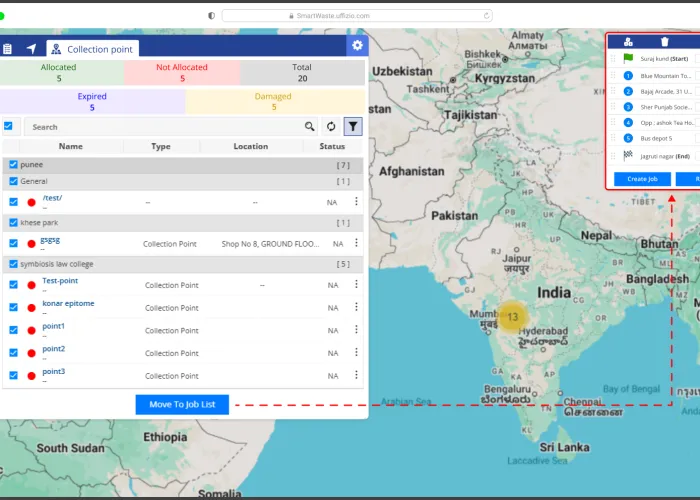
Task: Click the Move To Job List button
Action: pos(182,404)
